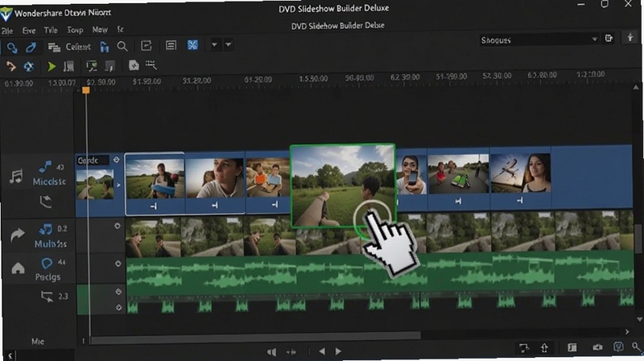Click the blue building-shaped toolbar icon
Viewport: 644px width, 361px height.
click(105, 47)
